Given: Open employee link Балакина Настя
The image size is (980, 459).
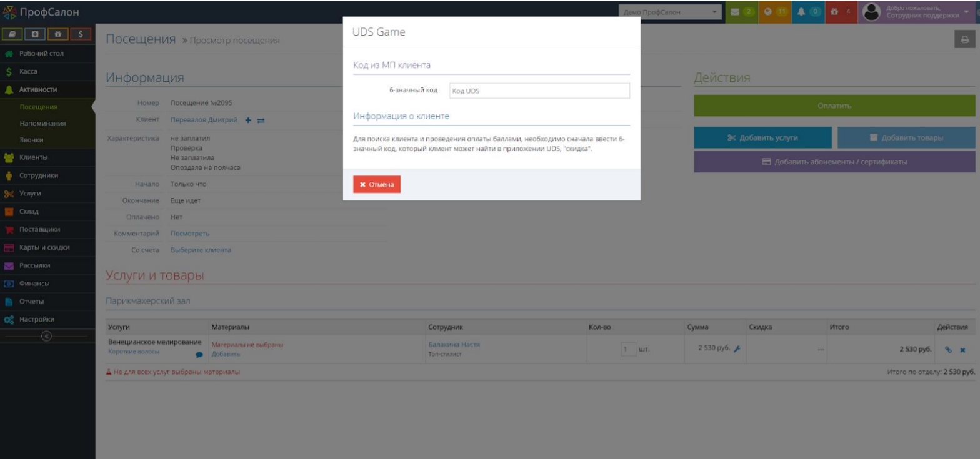Looking at the screenshot, I should point(454,345).
